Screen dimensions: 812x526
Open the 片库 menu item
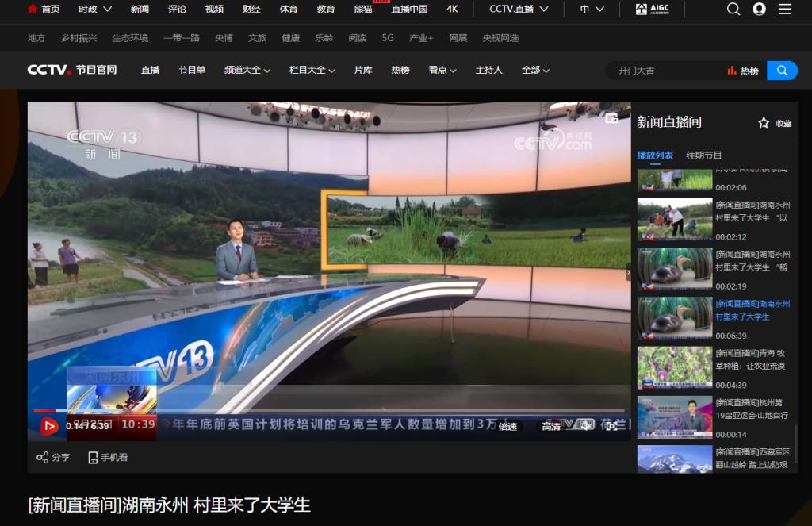coord(363,70)
